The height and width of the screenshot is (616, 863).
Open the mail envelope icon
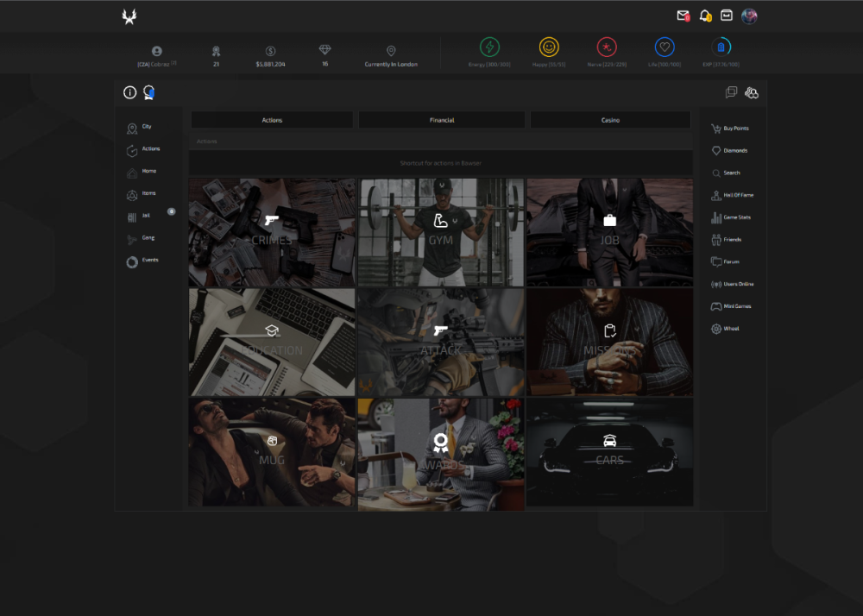tap(683, 16)
